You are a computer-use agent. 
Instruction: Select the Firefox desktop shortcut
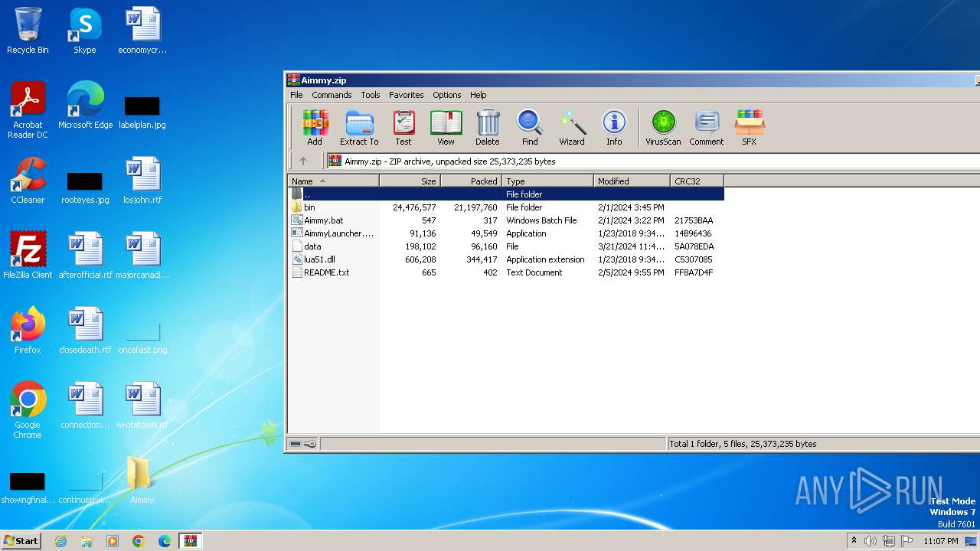[x=28, y=331]
